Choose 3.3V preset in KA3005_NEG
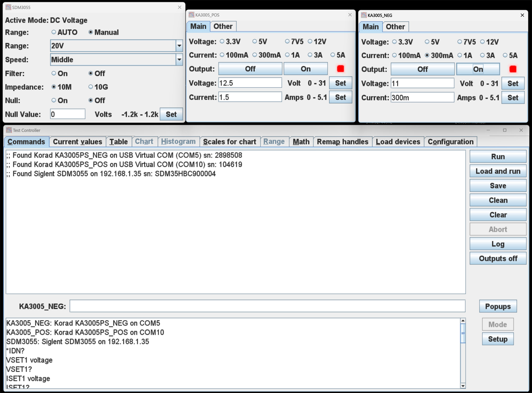This screenshot has height=393, width=532. click(402, 42)
